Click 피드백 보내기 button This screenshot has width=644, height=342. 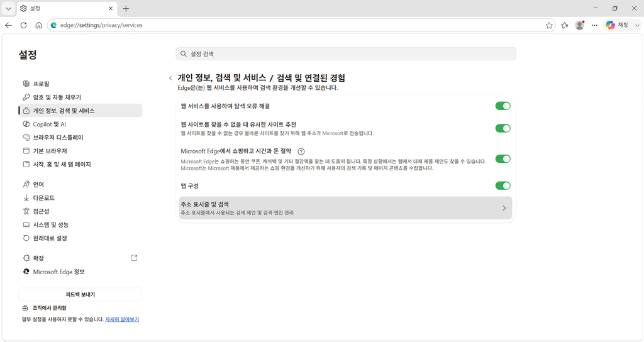tap(80, 294)
